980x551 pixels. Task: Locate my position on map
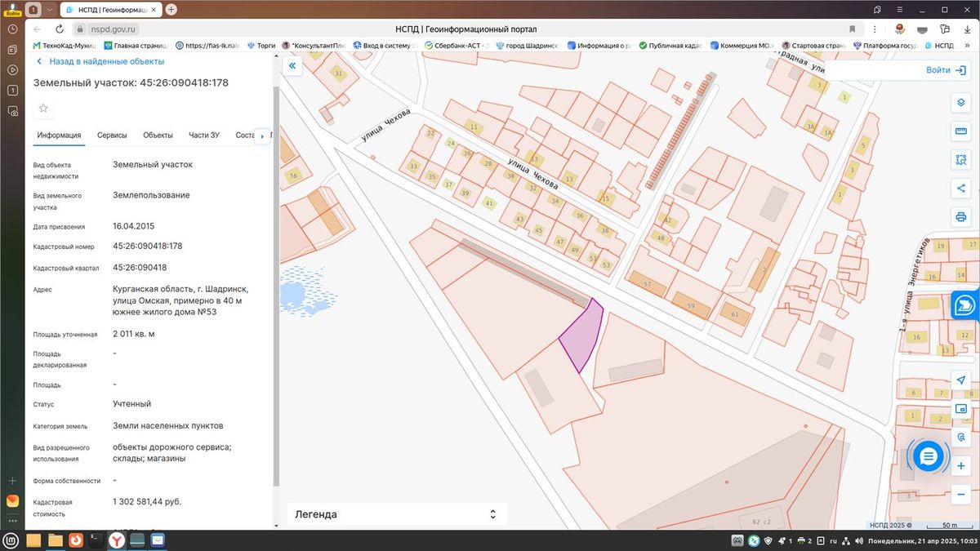click(960, 380)
